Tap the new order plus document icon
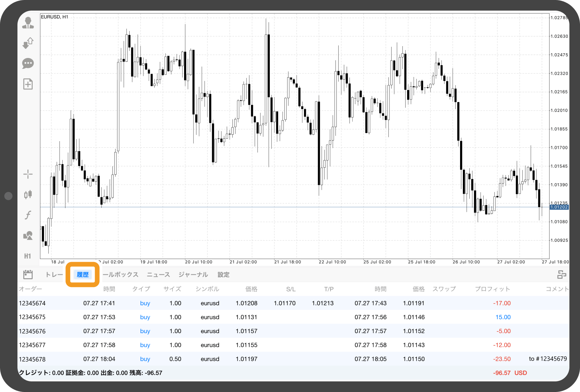This screenshot has width=580, height=392. tap(28, 84)
